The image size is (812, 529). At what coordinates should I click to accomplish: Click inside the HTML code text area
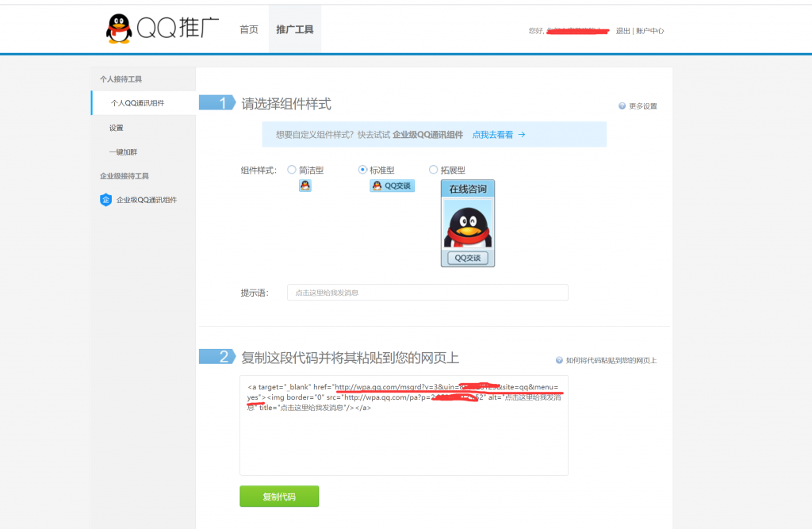pyautogui.click(x=404, y=425)
